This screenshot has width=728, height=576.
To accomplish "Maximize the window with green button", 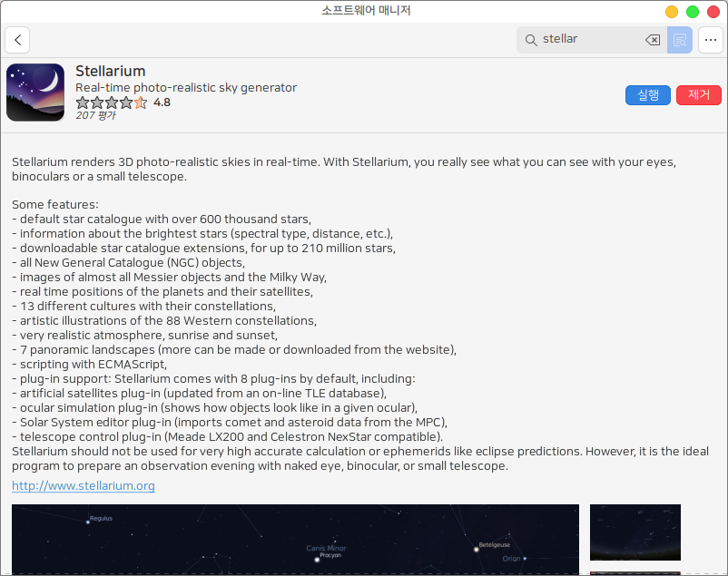I will [x=692, y=12].
